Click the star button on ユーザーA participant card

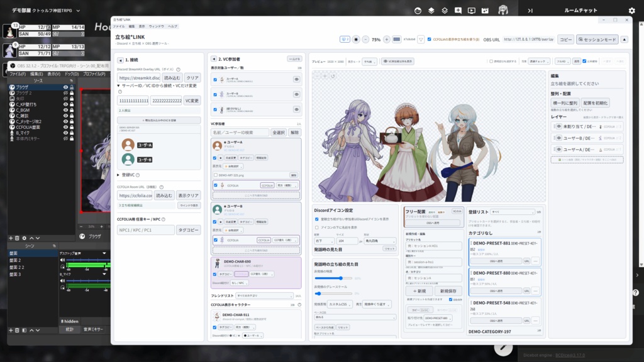(x=221, y=158)
